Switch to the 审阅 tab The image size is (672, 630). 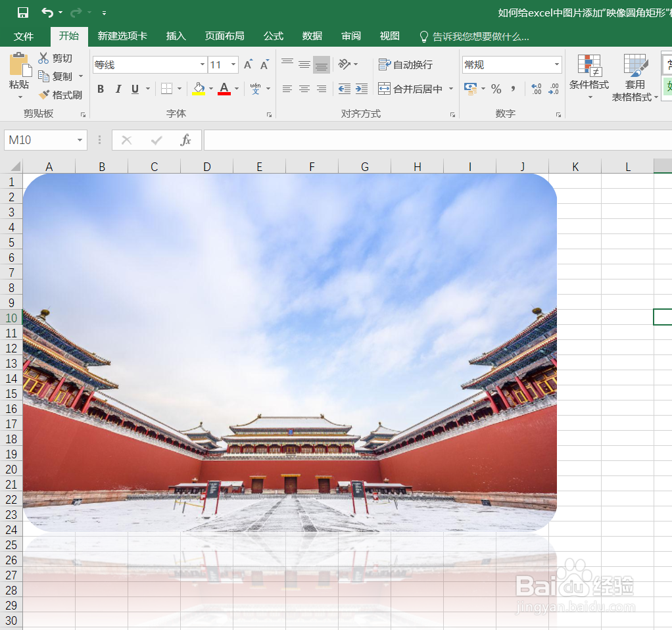[351, 36]
